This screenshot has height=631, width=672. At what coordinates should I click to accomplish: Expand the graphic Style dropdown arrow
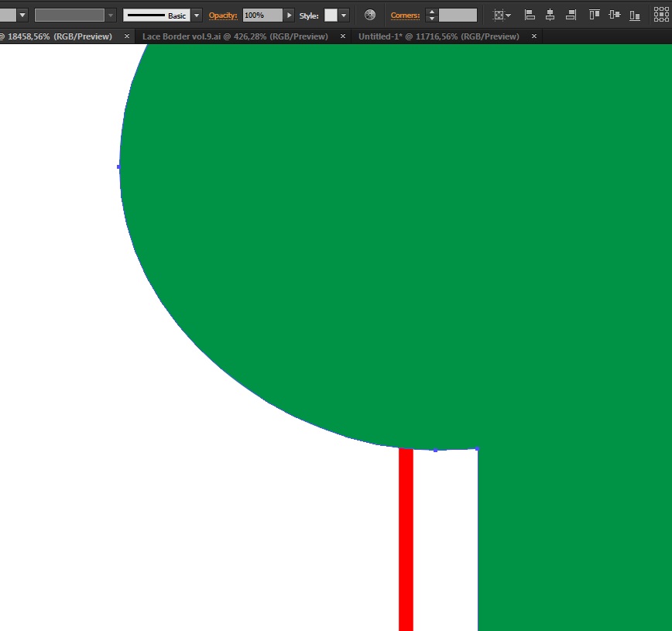pos(344,15)
